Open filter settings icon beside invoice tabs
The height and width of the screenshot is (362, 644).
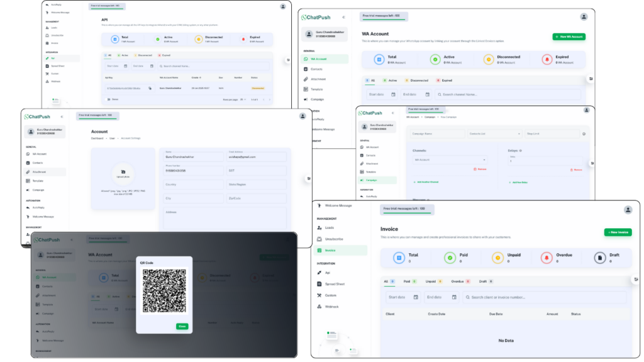636,279
